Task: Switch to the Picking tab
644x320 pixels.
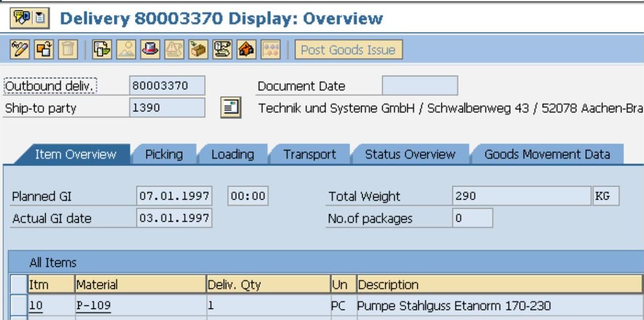Action: [164, 154]
